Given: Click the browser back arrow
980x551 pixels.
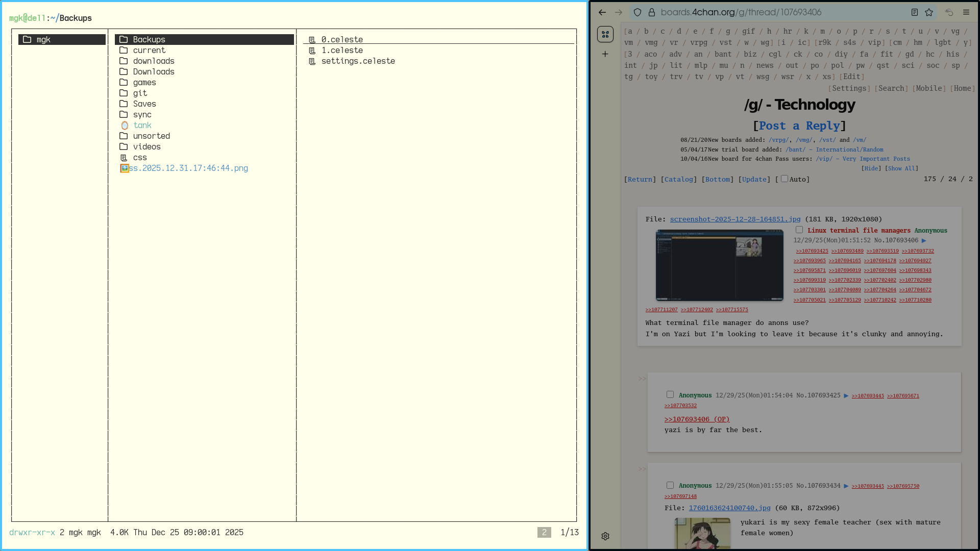Looking at the screenshot, I should [602, 12].
